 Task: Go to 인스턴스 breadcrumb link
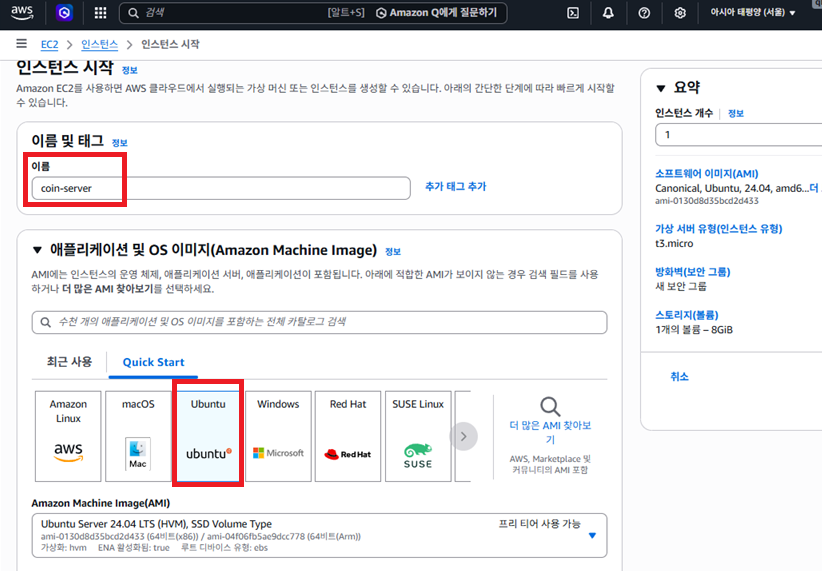[100, 45]
